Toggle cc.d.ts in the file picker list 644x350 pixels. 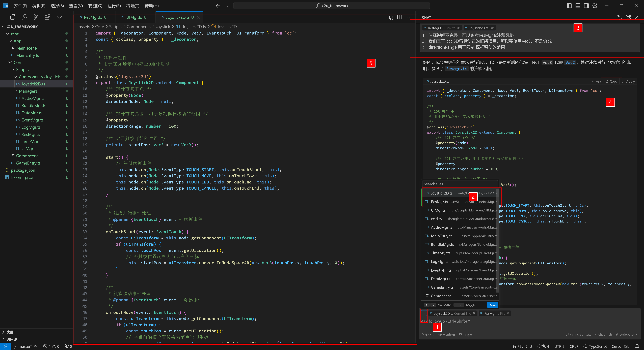460,219
